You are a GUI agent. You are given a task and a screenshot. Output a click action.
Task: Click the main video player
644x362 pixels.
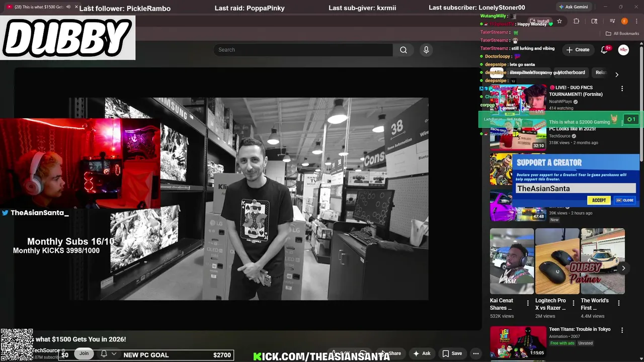pyautogui.click(x=249, y=199)
